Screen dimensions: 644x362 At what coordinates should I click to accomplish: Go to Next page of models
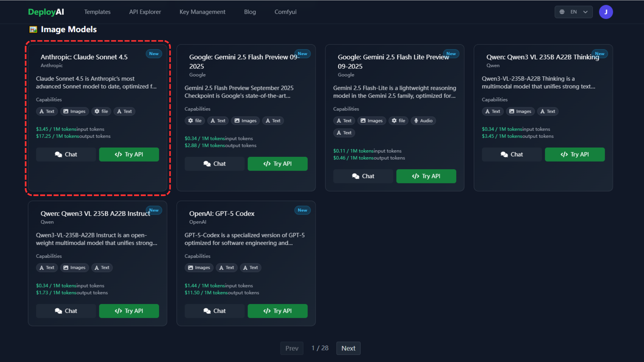348,348
